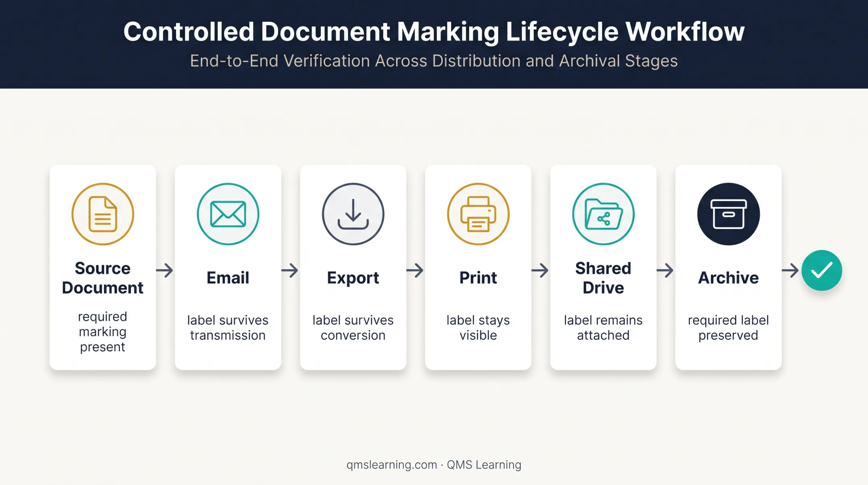Select the "Archive" stage heading
The width and height of the screenshot is (868, 485).
pyautogui.click(x=728, y=278)
